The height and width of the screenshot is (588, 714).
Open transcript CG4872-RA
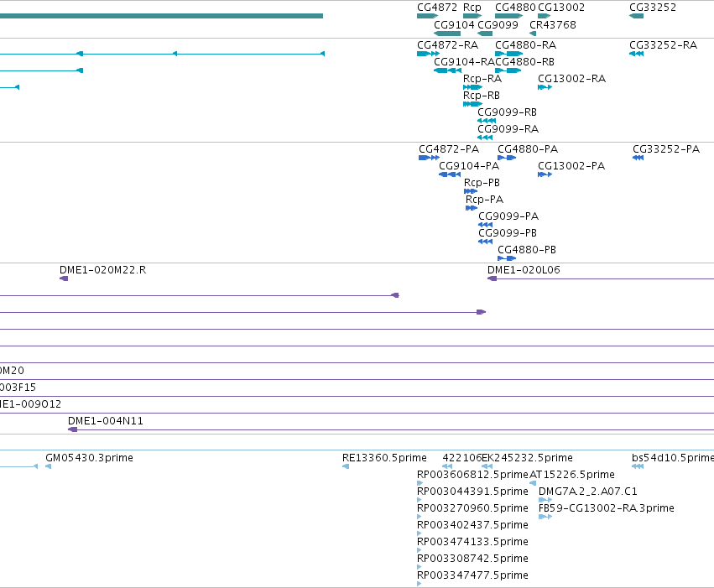448,45
